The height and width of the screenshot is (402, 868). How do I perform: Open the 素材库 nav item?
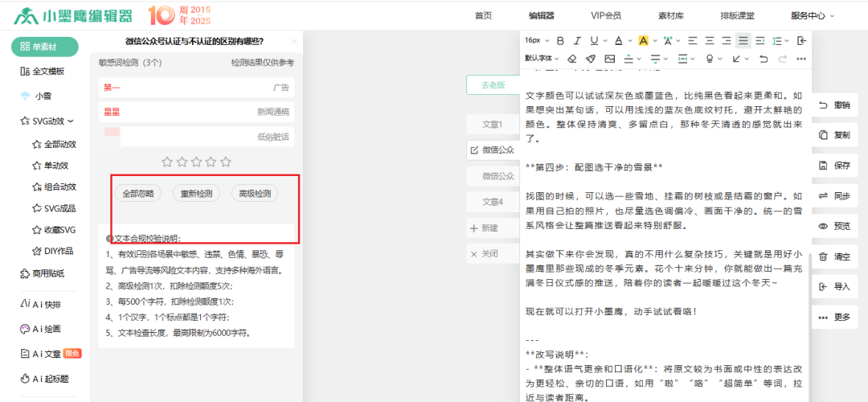[671, 15]
